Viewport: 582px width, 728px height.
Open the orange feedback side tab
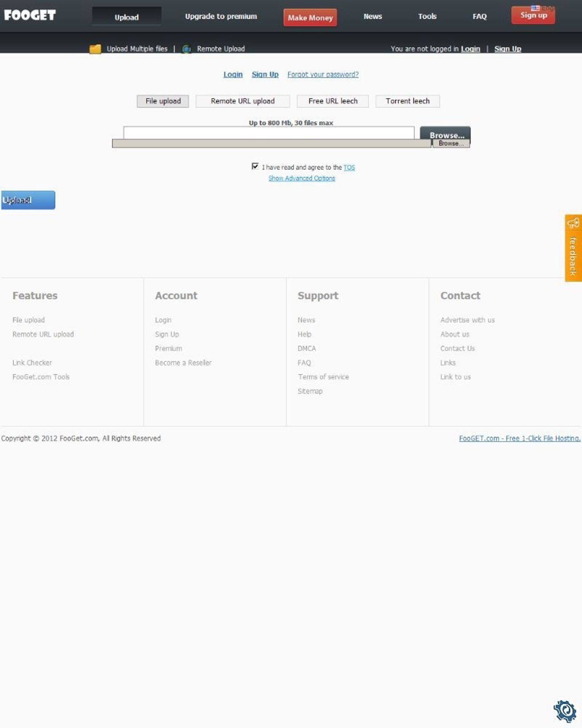[573, 248]
